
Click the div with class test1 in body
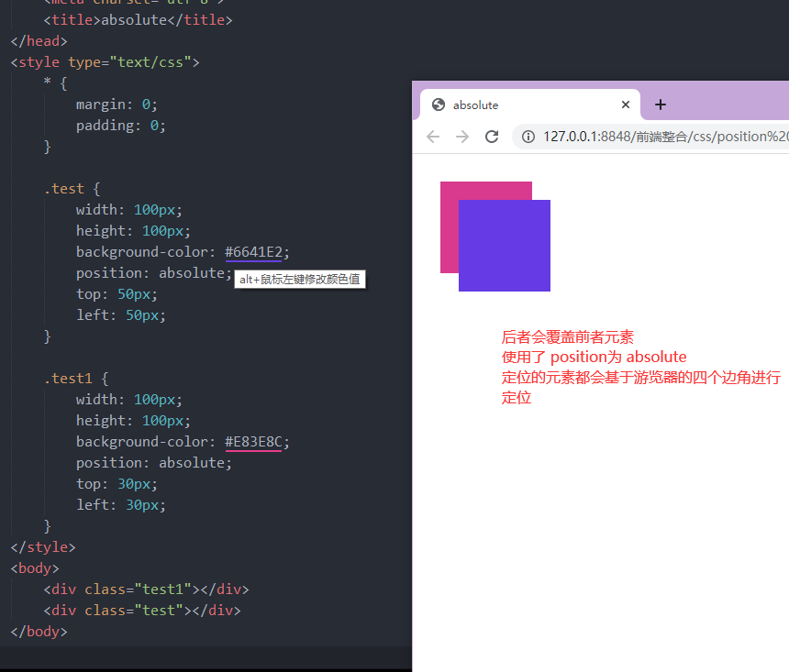click(147, 589)
